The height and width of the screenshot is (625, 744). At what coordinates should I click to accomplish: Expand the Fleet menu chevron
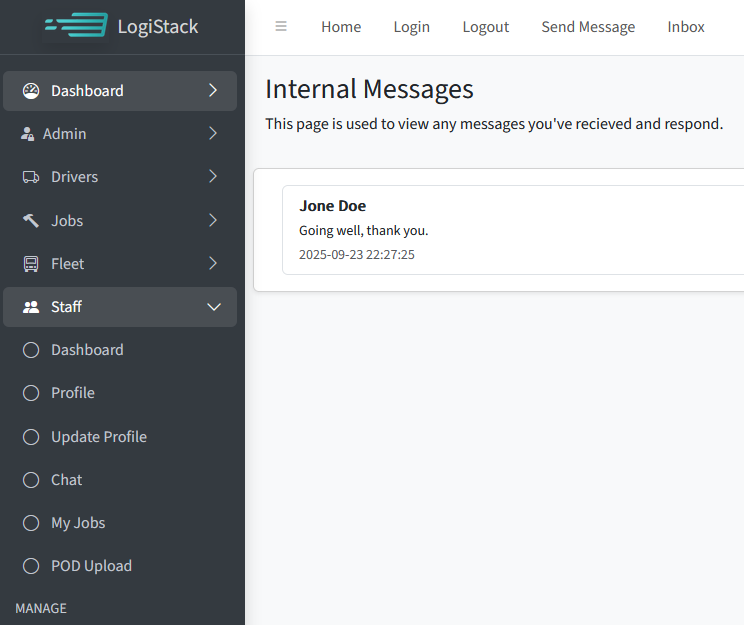point(213,264)
